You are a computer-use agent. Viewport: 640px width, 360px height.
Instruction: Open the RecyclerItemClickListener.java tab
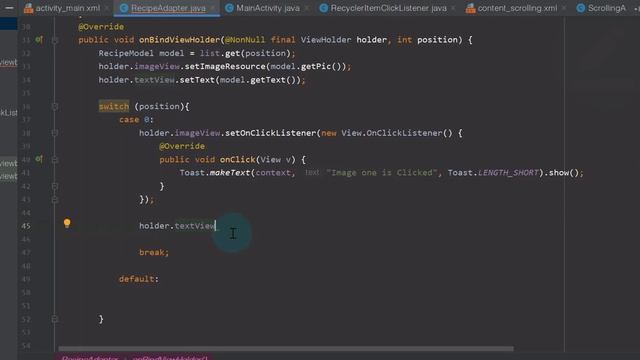[383, 8]
